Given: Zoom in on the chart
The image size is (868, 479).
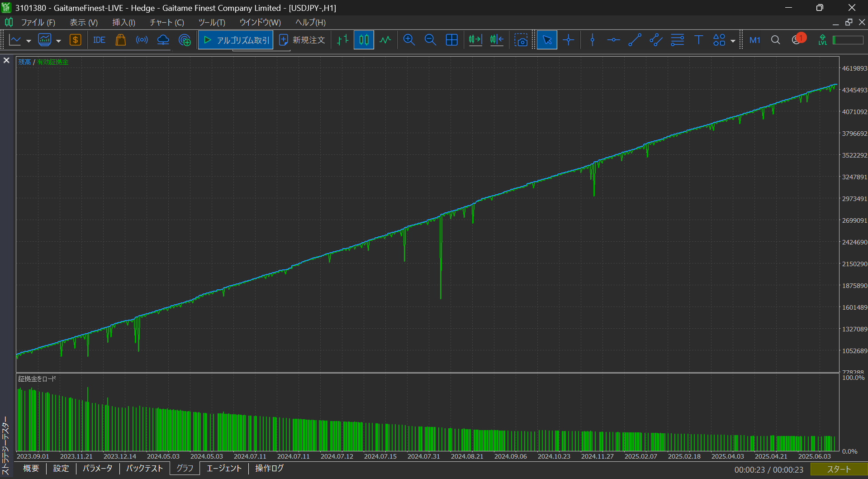Looking at the screenshot, I should [409, 40].
